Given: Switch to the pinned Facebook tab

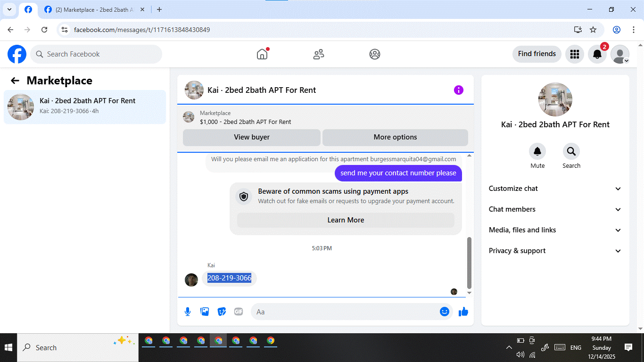Looking at the screenshot, I should 28,9.
